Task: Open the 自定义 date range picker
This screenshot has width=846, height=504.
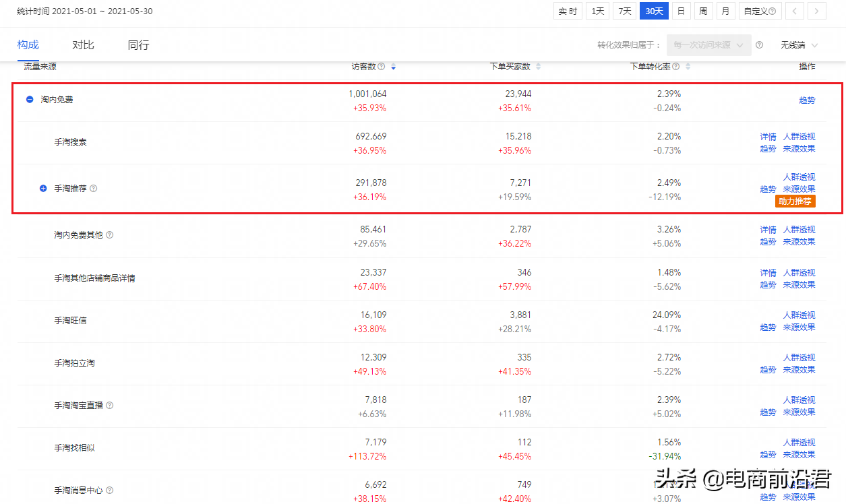Action: 760,11
